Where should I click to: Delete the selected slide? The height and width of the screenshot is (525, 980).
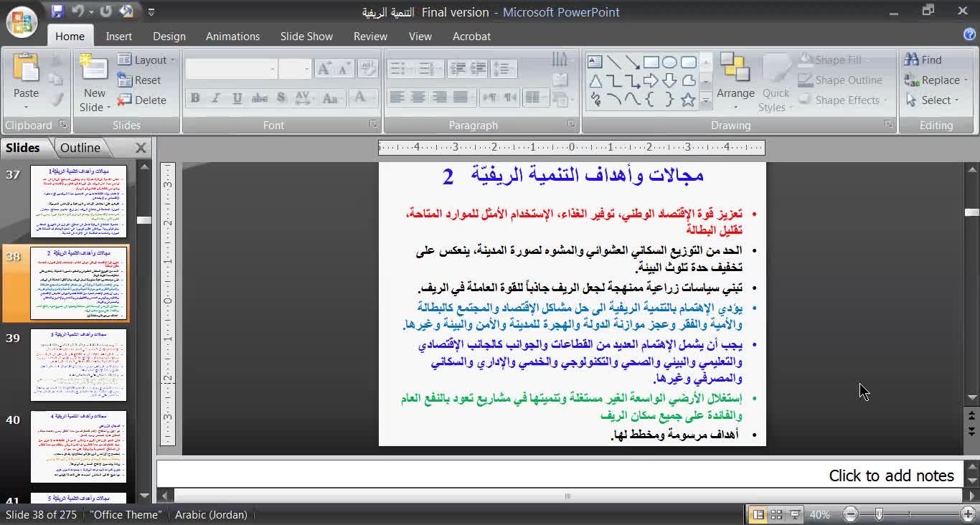[x=141, y=100]
